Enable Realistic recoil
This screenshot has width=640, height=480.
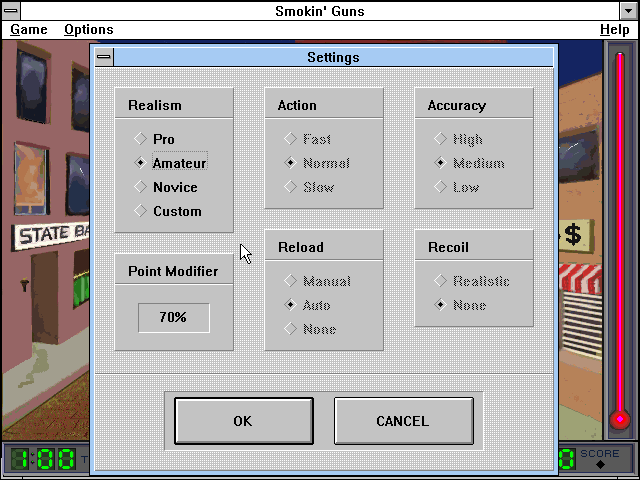pos(472,281)
